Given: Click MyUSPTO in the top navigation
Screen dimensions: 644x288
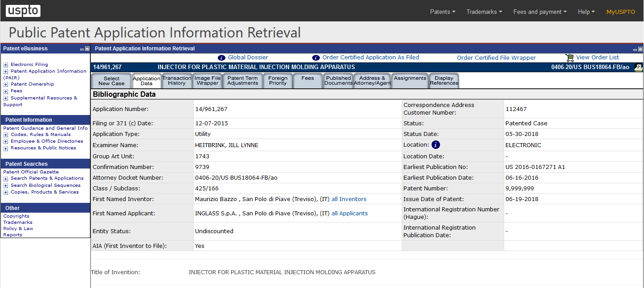Looking at the screenshot, I should [x=620, y=12].
